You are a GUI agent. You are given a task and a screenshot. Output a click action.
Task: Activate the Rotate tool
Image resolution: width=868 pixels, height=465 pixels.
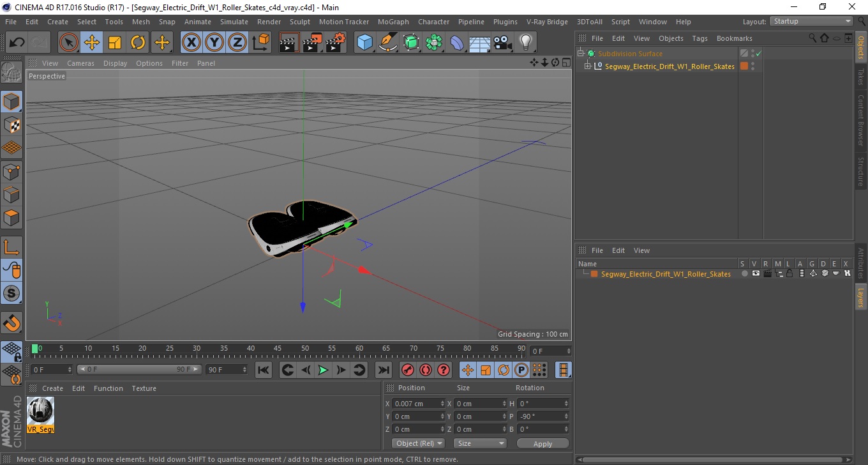(x=138, y=43)
